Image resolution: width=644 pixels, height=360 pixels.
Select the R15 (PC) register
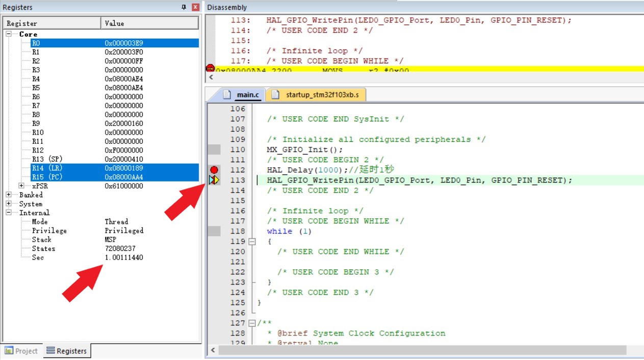tap(115, 177)
